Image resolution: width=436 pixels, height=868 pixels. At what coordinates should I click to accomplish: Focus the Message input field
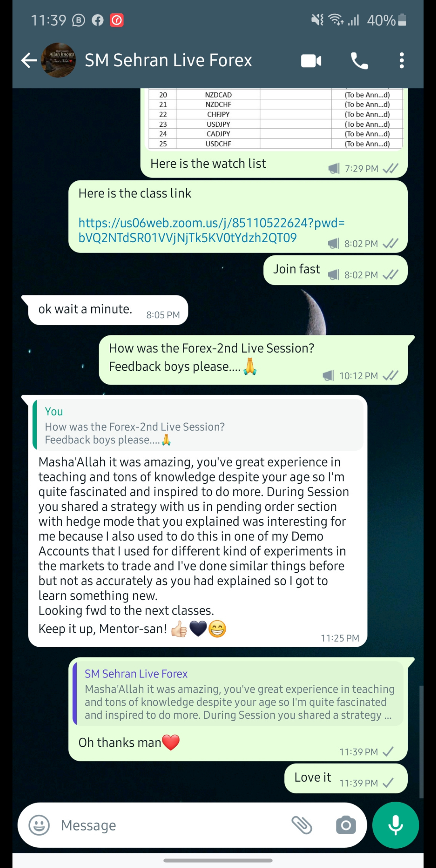(x=170, y=825)
